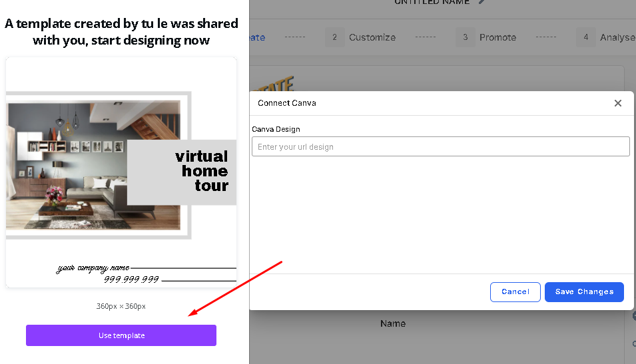
Task: Click the purple Use template button
Action: pos(121,335)
